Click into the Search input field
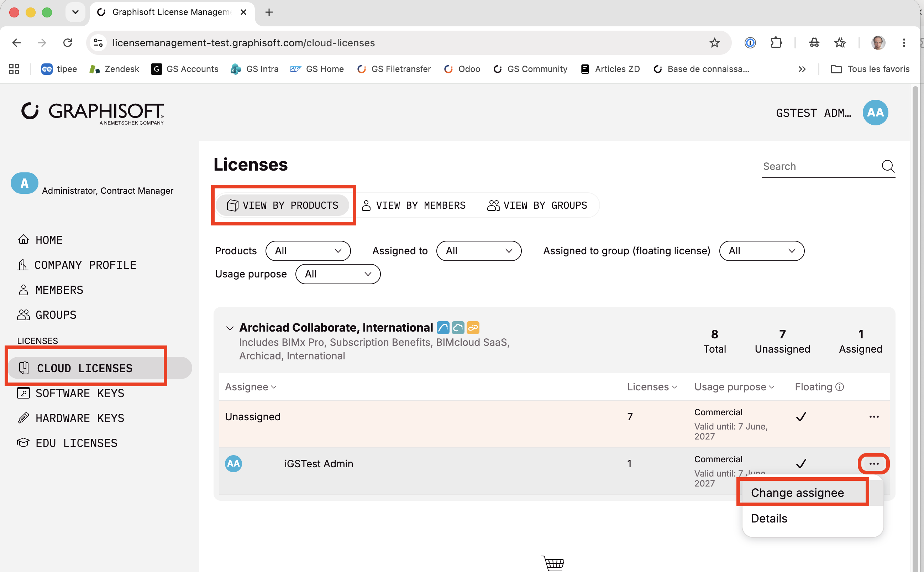924x572 pixels. 820,166
